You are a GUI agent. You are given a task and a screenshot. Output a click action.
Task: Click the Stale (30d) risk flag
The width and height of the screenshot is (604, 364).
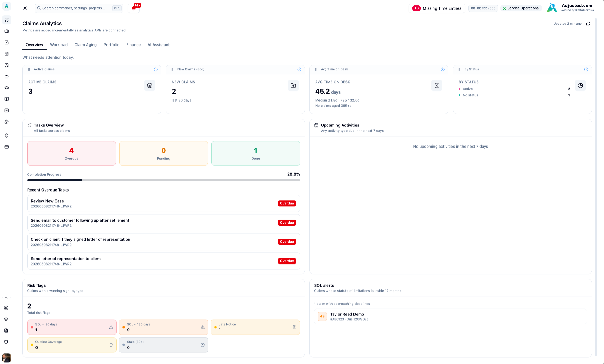164,345
